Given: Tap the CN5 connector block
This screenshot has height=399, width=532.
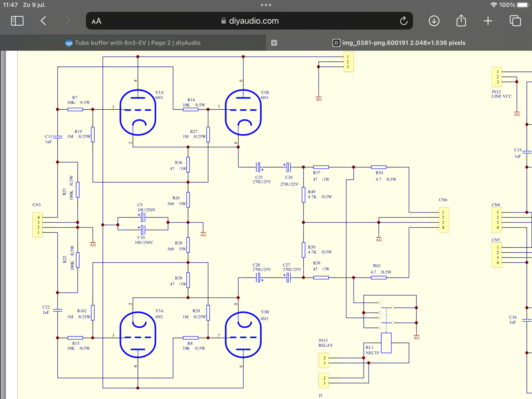Looking at the screenshot, I should tap(496, 255).
